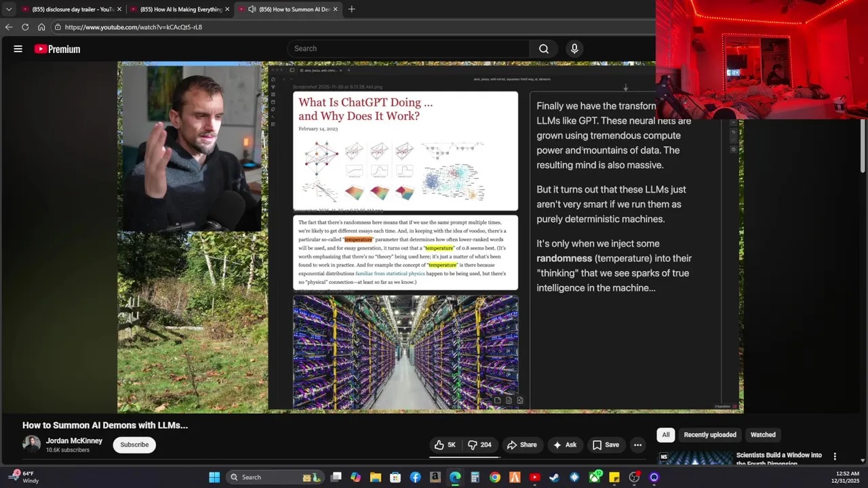Switch to How AI Is Making Everything tab
Viewport: 868px width, 488px height.
click(x=180, y=9)
